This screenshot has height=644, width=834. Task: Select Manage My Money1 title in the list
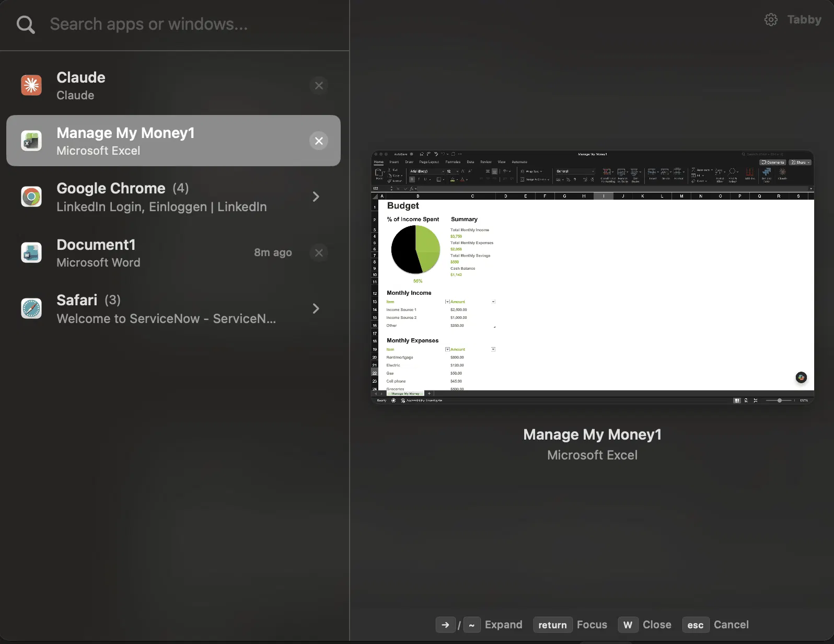click(125, 133)
